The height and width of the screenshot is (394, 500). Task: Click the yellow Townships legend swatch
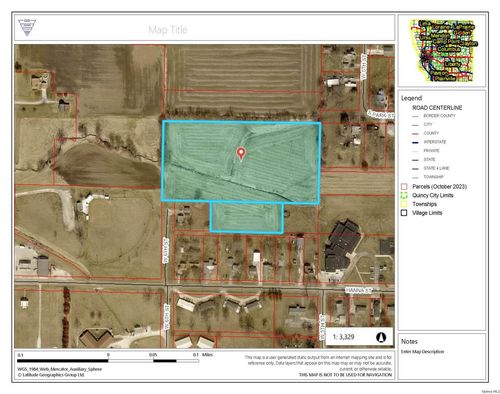(x=404, y=204)
